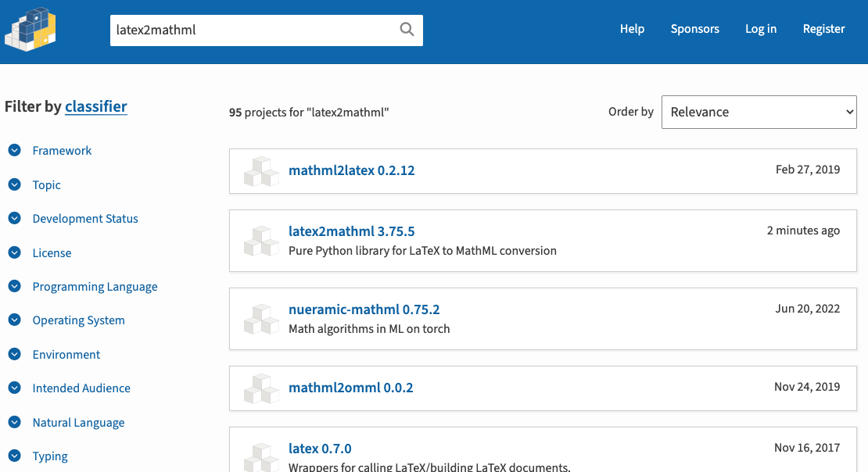
Task: Select the Programming Language filter label
Action: click(x=95, y=287)
